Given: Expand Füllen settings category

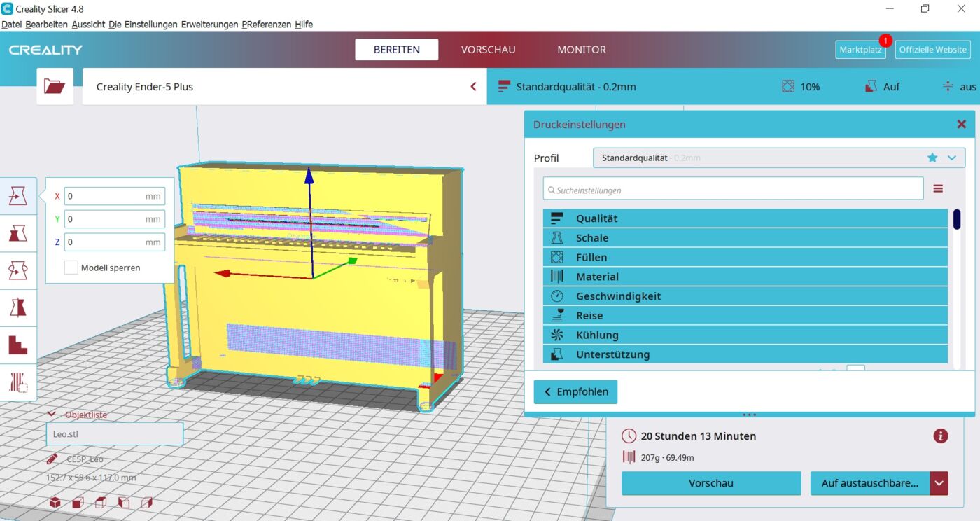Looking at the screenshot, I should [745, 257].
